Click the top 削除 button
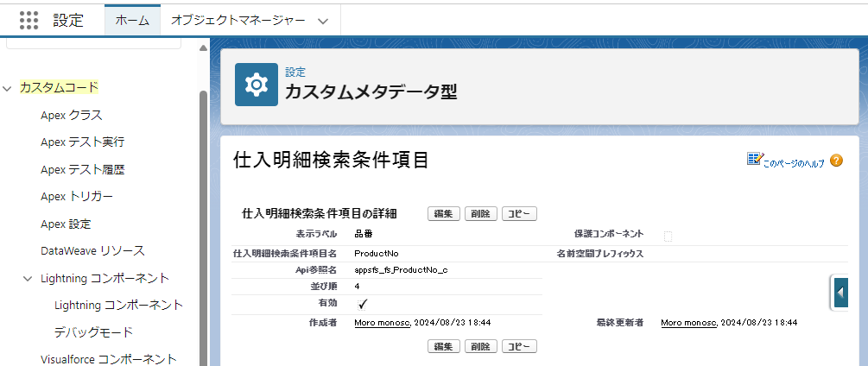Viewport: 868px width, 366px height. click(480, 214)
